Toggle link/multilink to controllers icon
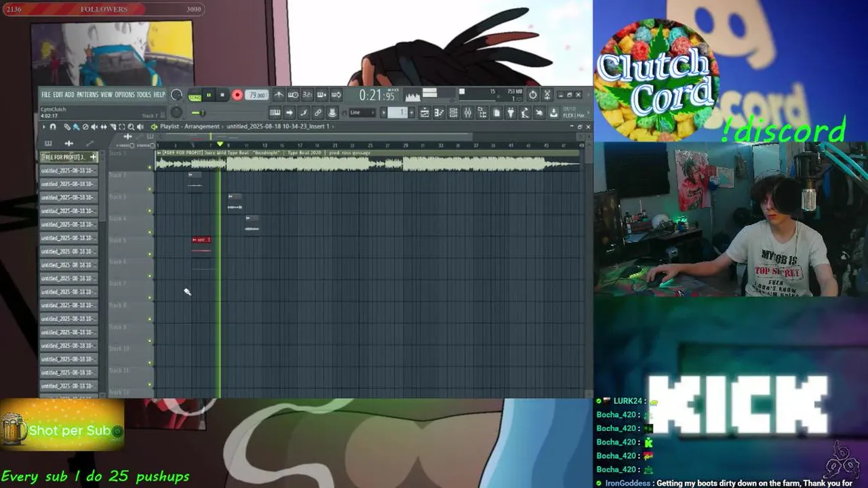 (x=317, y=113)
